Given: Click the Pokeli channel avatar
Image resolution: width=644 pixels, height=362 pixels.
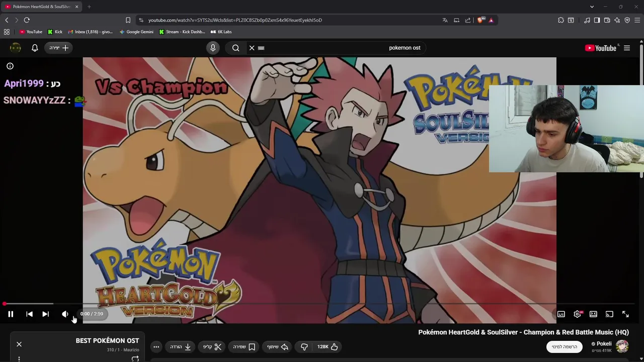Looking at the screenshot, I should pyautogui.click(x=622, y=346).
